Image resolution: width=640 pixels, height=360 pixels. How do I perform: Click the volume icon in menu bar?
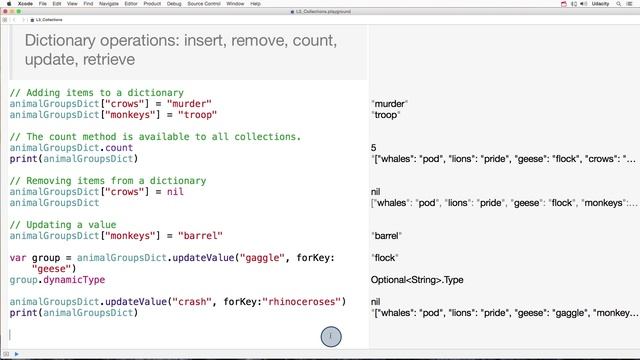pyautogui.click(x=584, y=4)
